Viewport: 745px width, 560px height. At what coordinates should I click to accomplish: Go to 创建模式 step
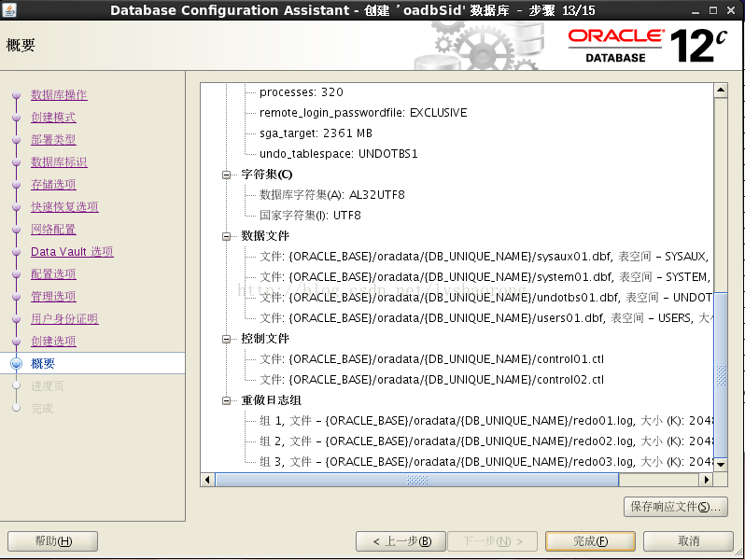53,118
